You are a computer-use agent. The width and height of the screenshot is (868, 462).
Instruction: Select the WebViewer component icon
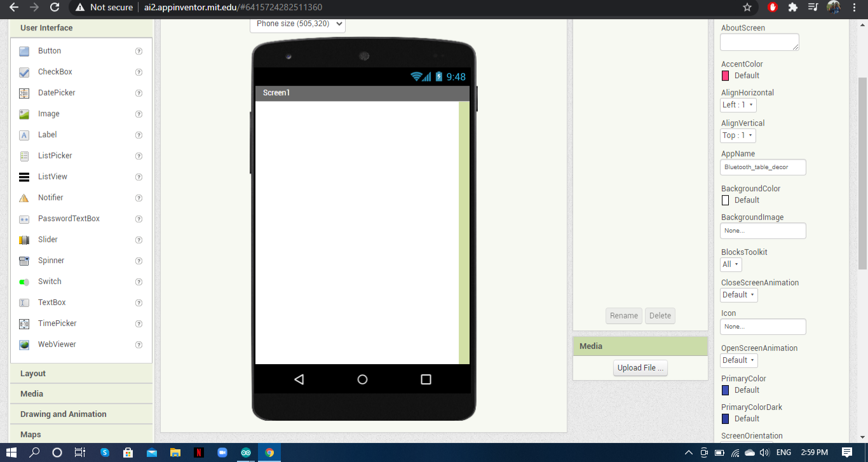point(24,345)
